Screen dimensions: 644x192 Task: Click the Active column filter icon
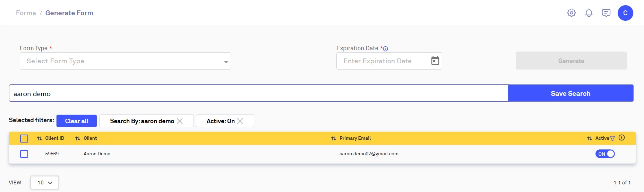(612, 138)
